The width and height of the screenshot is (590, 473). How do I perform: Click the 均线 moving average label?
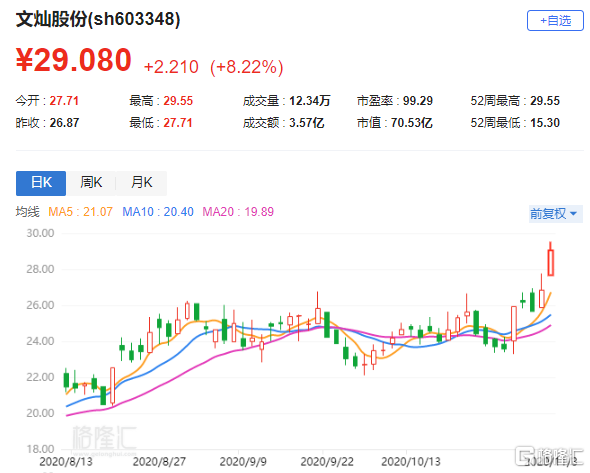(x=27, y=212)
